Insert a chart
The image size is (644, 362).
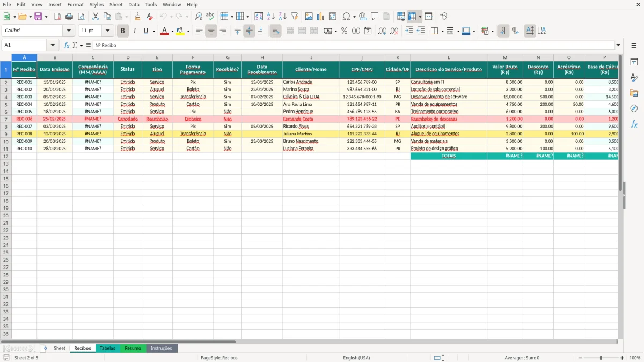[321, 17]
